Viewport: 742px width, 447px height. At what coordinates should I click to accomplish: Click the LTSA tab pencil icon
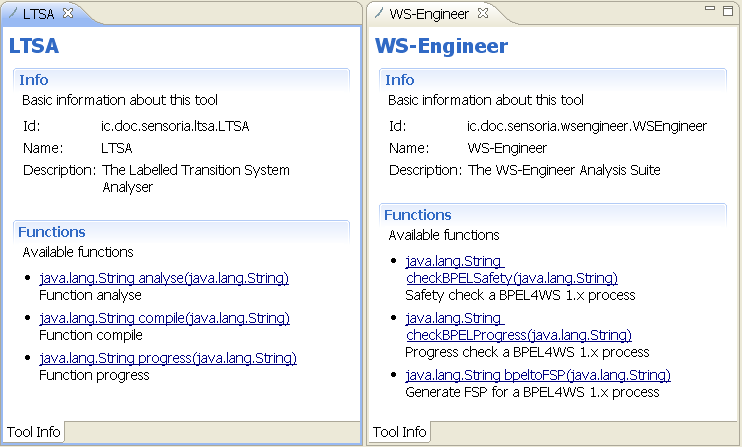tap(13, 13)
